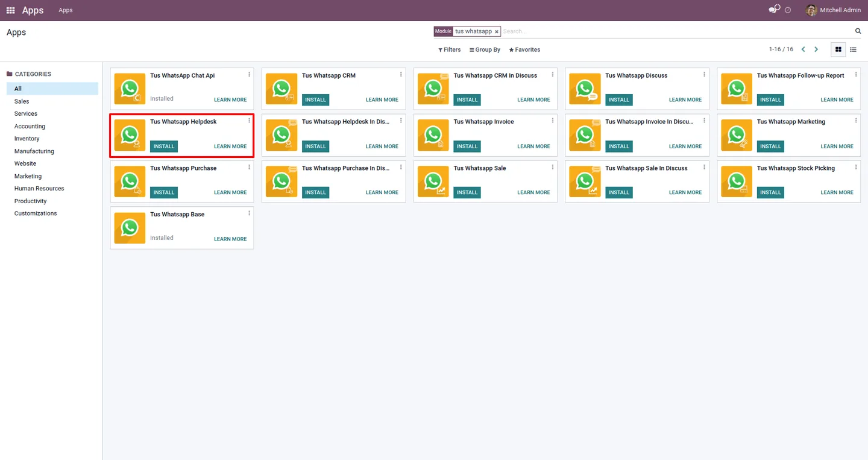Click the Tus Whatsapp Discuss app icon
Image resolution: width=868 pixels, height=460 pixels.
click(585, 89)
